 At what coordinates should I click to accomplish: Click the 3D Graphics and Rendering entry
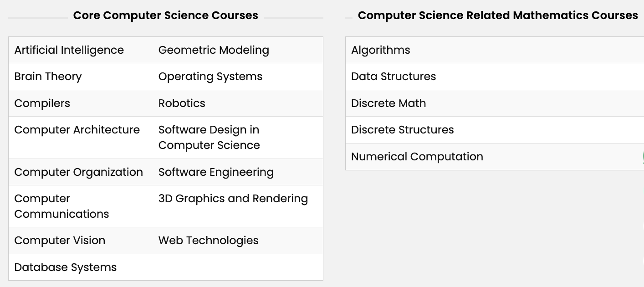233,199
